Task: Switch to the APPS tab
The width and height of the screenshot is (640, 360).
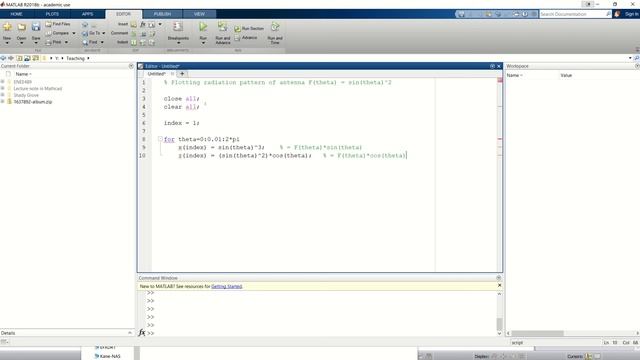Action: (87, 14)
